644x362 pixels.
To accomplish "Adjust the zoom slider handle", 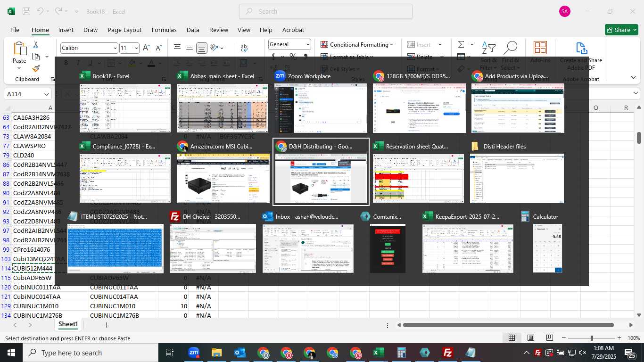I will (x=592, y=338).
